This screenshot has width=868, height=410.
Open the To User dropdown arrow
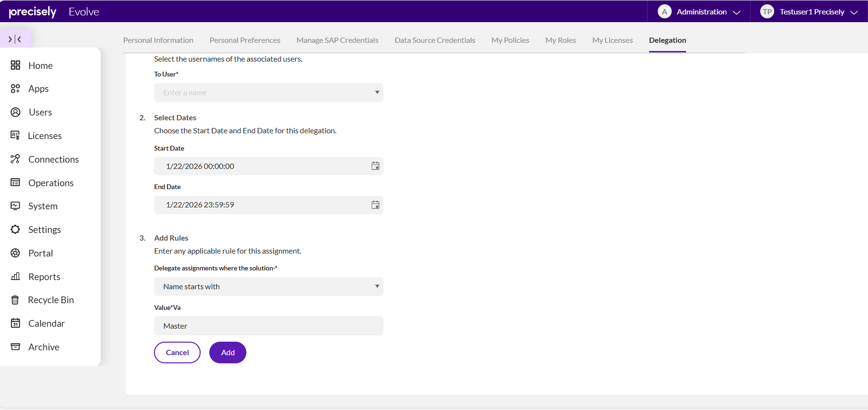[x=377, y=92]
